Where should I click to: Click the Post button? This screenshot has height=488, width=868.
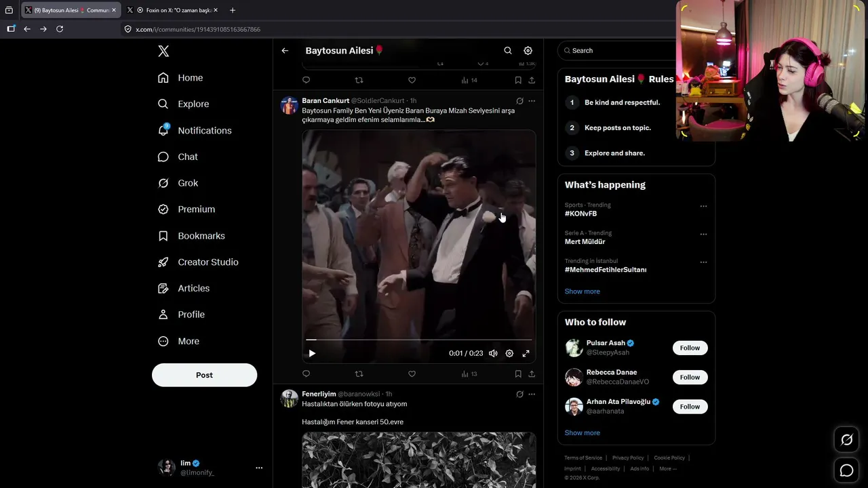(204, 375)
